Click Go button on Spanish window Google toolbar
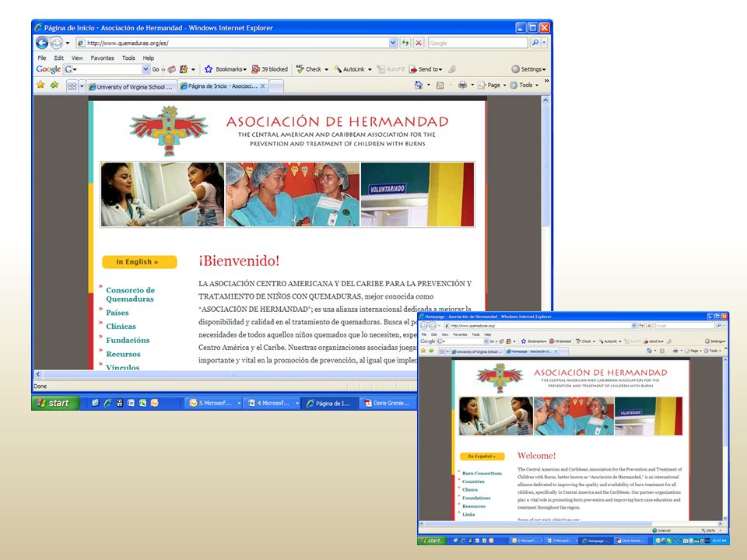The image size is (747, 560). point(156,69)
